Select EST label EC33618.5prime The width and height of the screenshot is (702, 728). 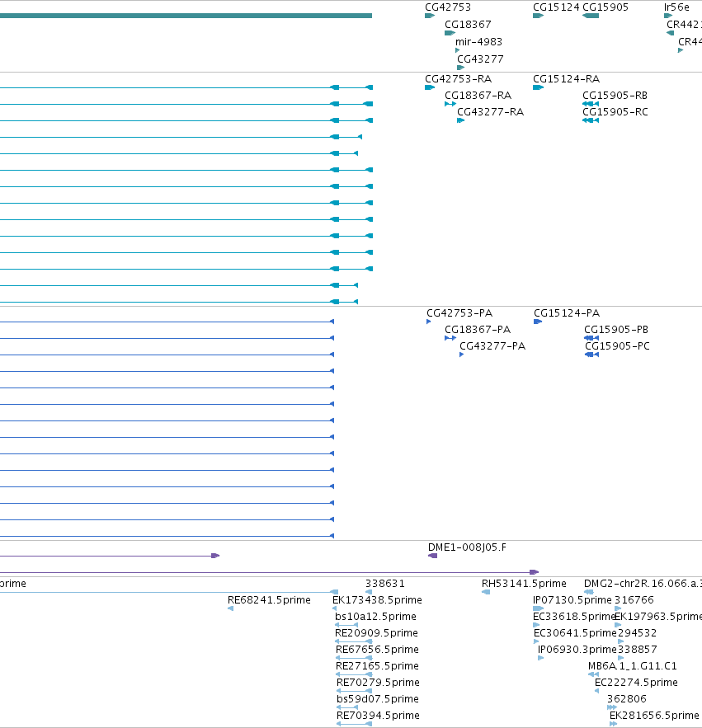(574, 617)
